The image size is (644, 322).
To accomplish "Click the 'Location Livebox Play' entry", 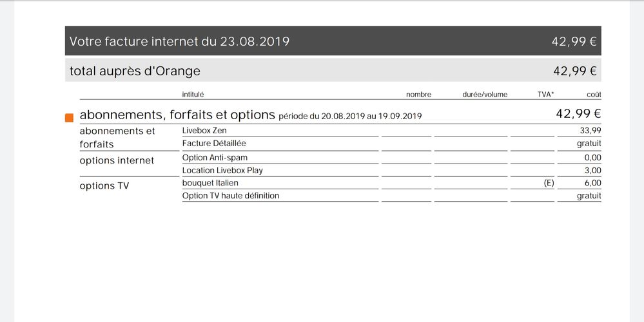I will coord(222,171).
